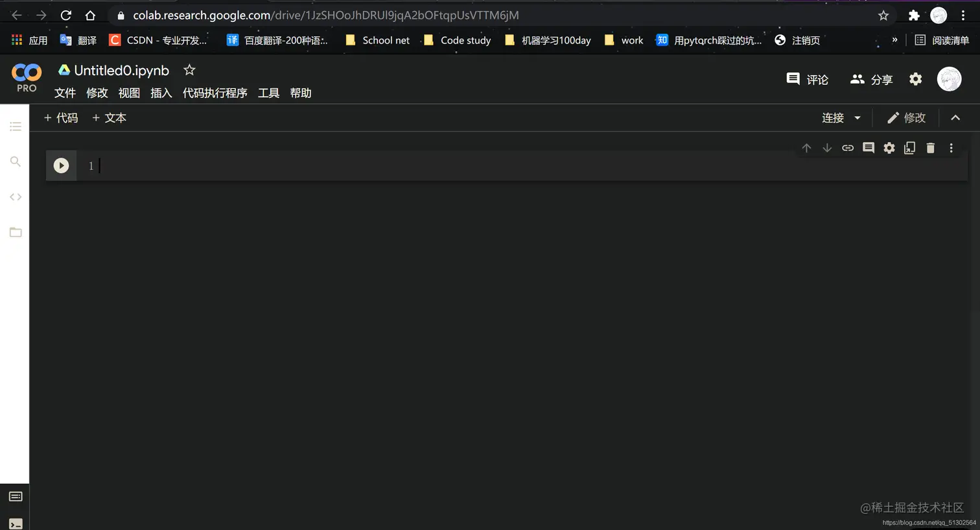Open find and replace sidebar icon
The image size is (980, 530).
point(16,162)
